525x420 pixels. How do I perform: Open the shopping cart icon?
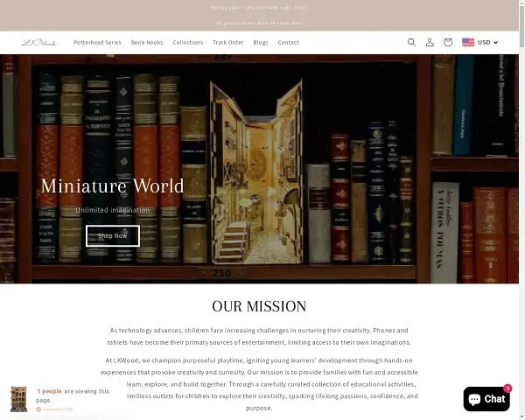pyautogui.click(x=448, y=42)
